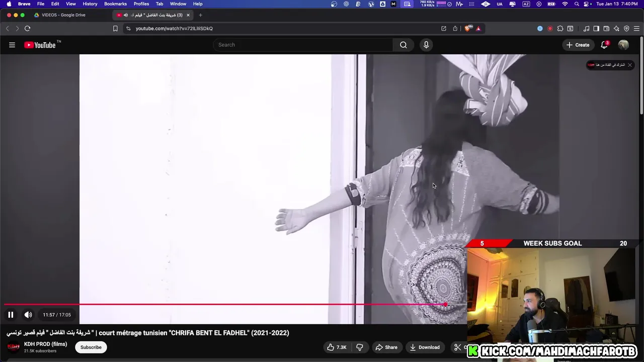Screen dimensions: 644x362
Task: Open Brave VPN shield icon
Action: coord(626,29)
